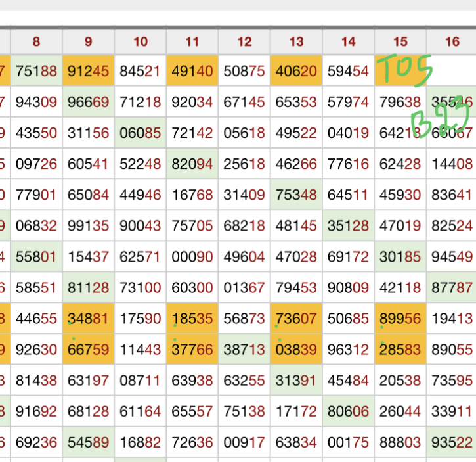Click column header 8
Image resolution: width=476 pixels, height=462 pixels.
pos(36,42)
